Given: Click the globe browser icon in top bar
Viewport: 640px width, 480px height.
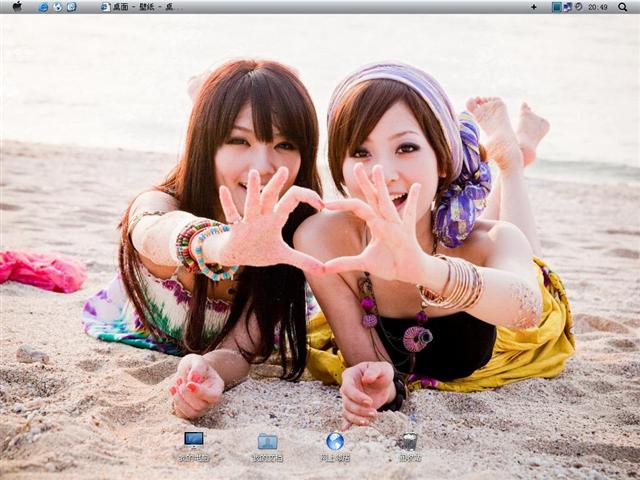Looking at the screenshot, I should click(58, 7).
